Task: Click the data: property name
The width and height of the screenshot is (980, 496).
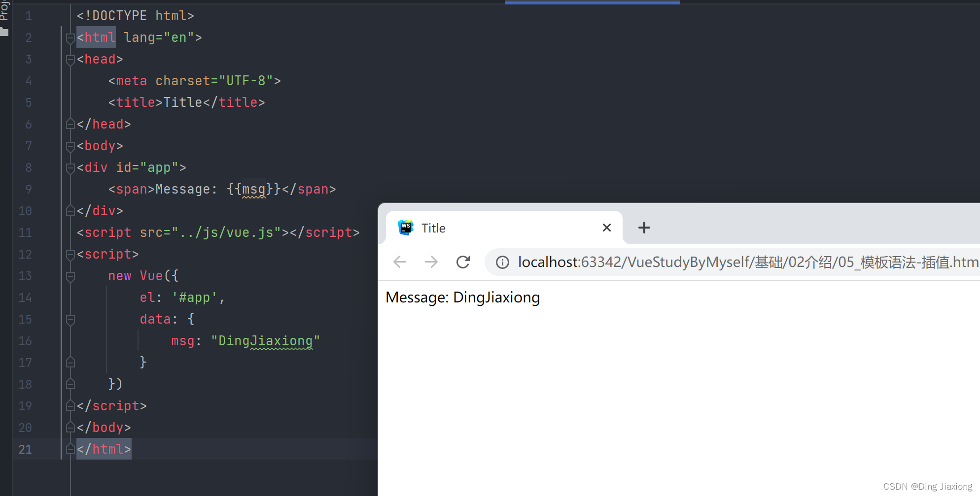Action: tap(155, 320)
